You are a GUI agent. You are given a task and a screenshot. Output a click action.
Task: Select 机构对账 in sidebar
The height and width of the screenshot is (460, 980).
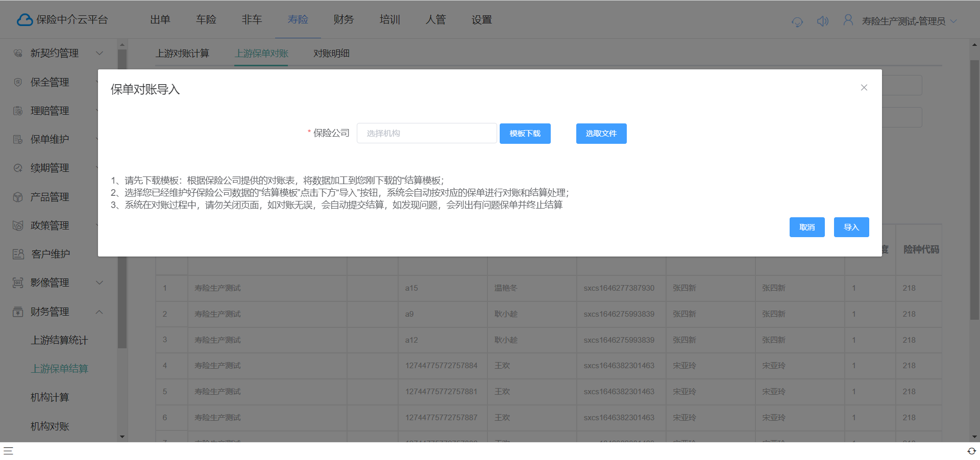(x=50, y=426)
